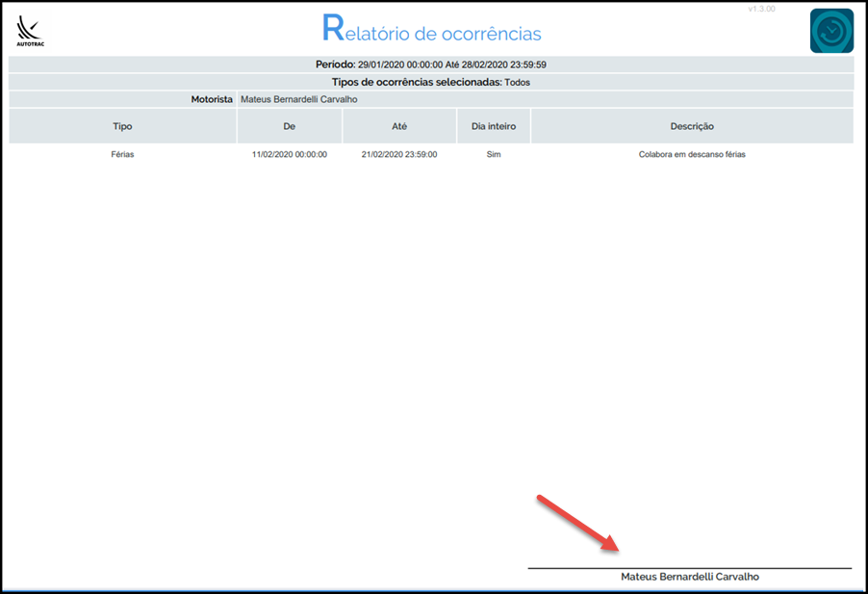Click the teal clock app icon
Image resolution: width=868 pixels, height=594 pixels.
pos(831,31)
